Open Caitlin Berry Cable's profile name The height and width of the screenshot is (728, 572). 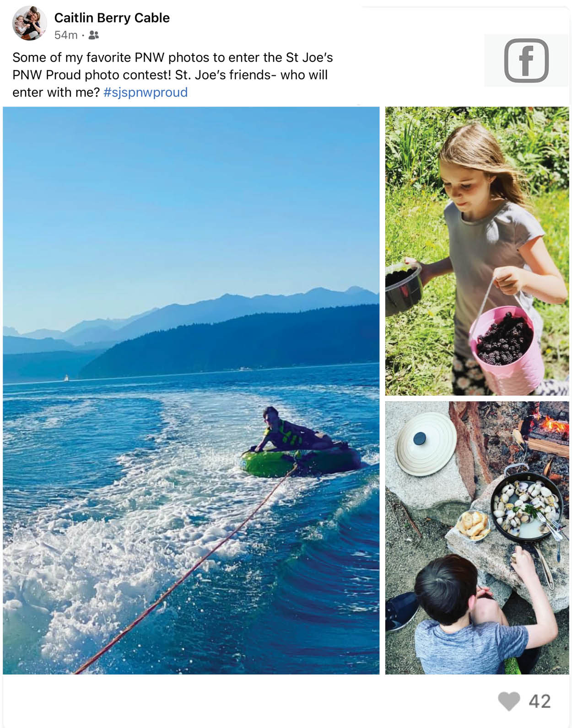112,18
